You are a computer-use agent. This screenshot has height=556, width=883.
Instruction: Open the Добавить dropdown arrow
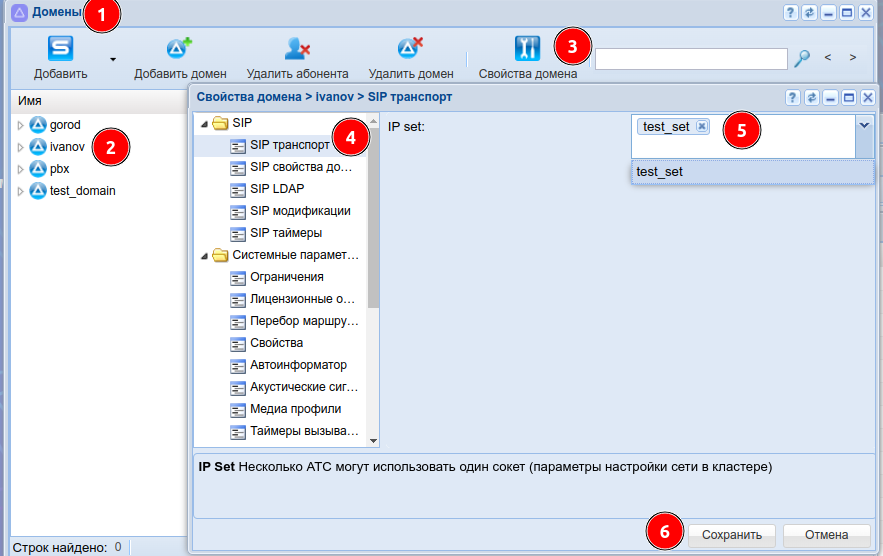113,59
